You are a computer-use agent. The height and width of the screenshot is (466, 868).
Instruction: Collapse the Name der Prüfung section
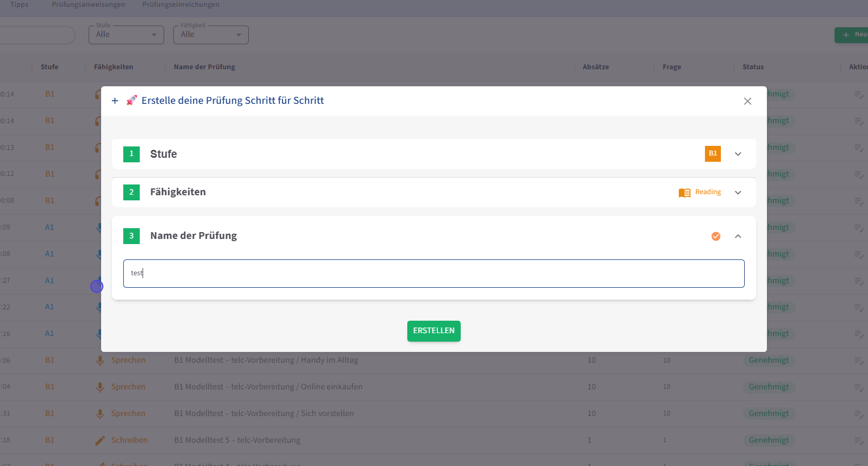pos(738,236)
